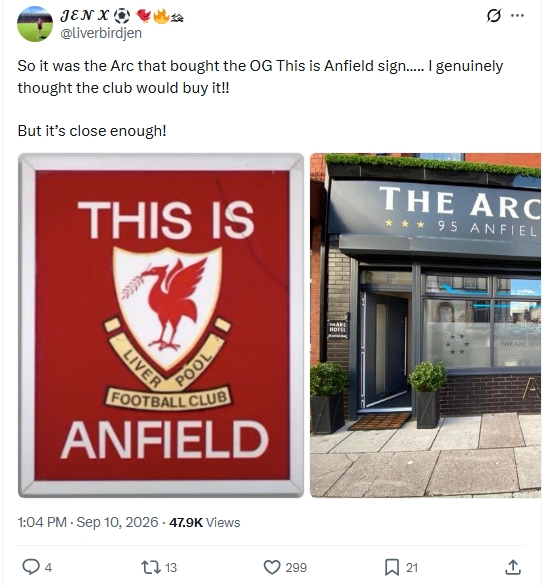The image size is (559, 585).
Task: Bookmark this post
Action: 392,567
